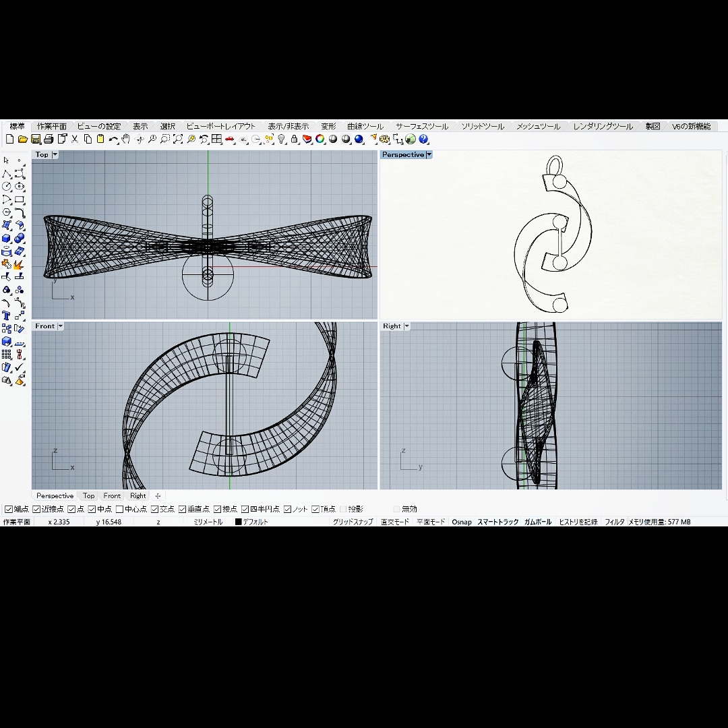This screenshot has height=728, width=728.
Task: Click the y 16.548 coordinate field
Action: tap(109, 522)
